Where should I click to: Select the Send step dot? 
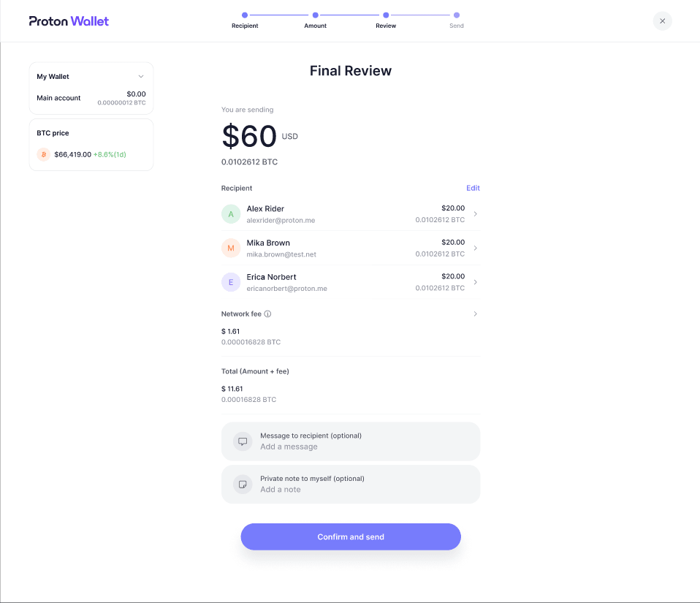click(x=456, y=15)
